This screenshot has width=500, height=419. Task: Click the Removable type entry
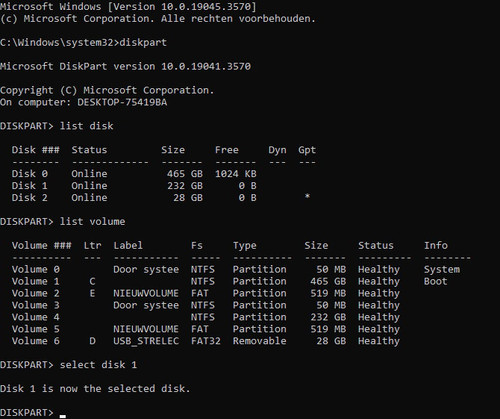[259, 341]
